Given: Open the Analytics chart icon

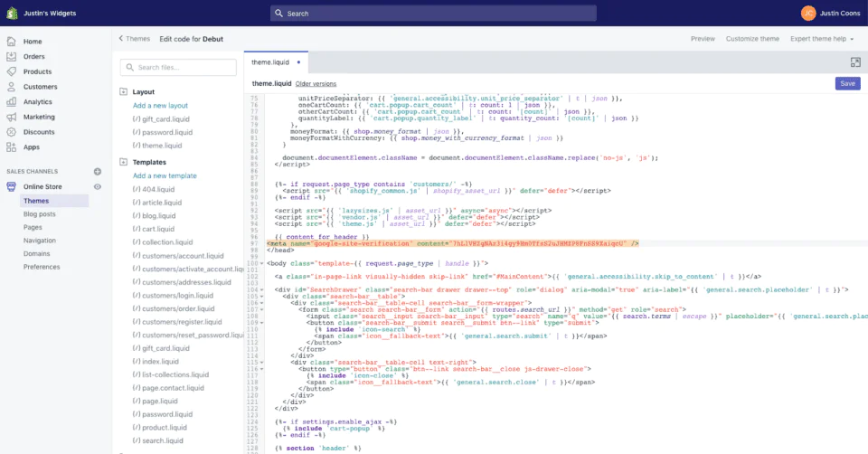Looking at the screenshot, I should point(11,102).
